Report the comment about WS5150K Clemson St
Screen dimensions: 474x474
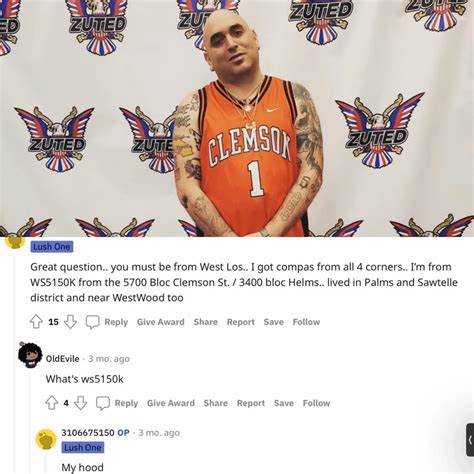241,322
